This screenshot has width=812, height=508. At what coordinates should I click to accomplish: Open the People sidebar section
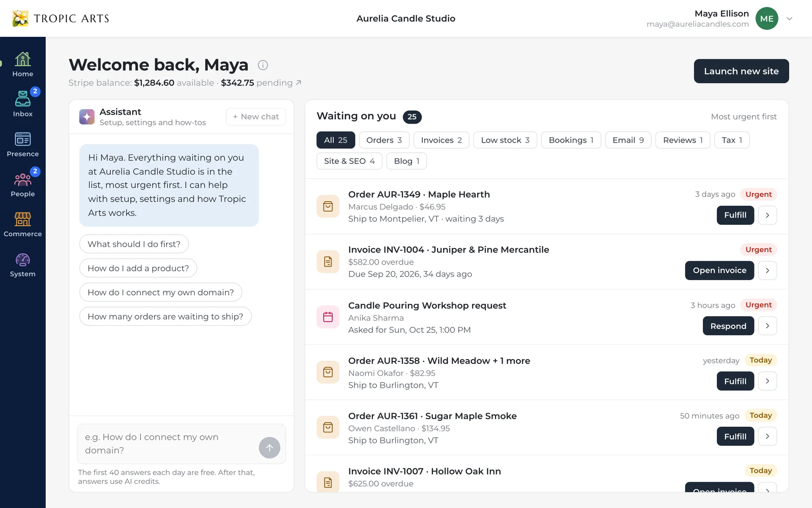[22, 185]
